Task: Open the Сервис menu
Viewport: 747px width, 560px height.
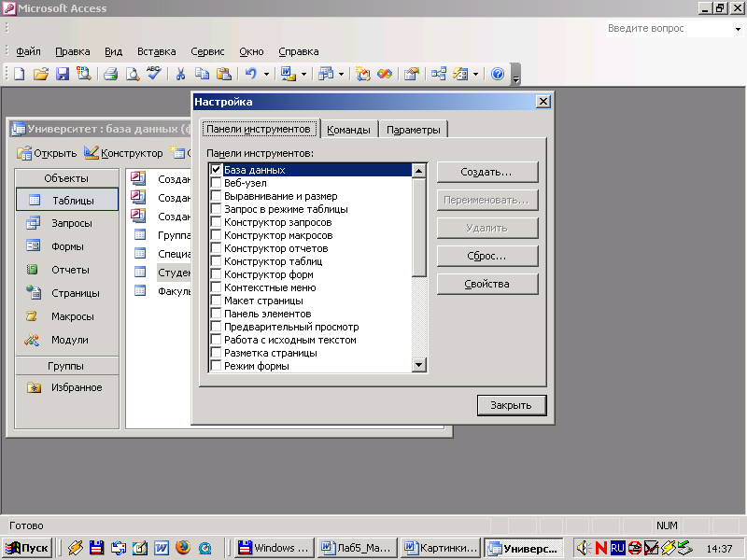Action: click(207, 51)
